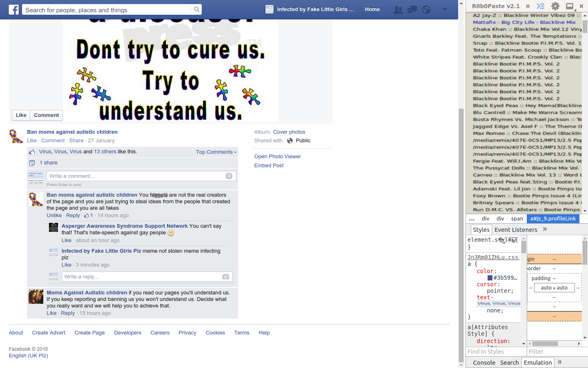Open the Search drawer tab
The height and width of the screenshot is (368, 588).
(509, 363)
